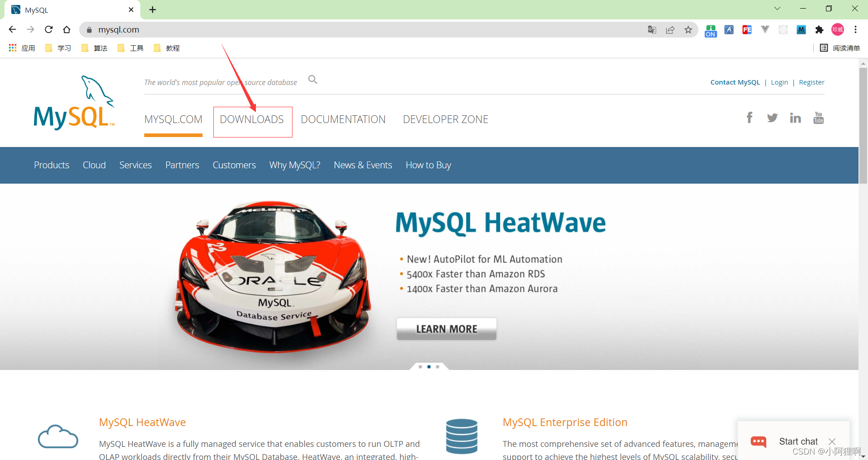The width and height of the screenshot is (868, 460).
Task: Open the News & Events menu
Action: [363, 165]
